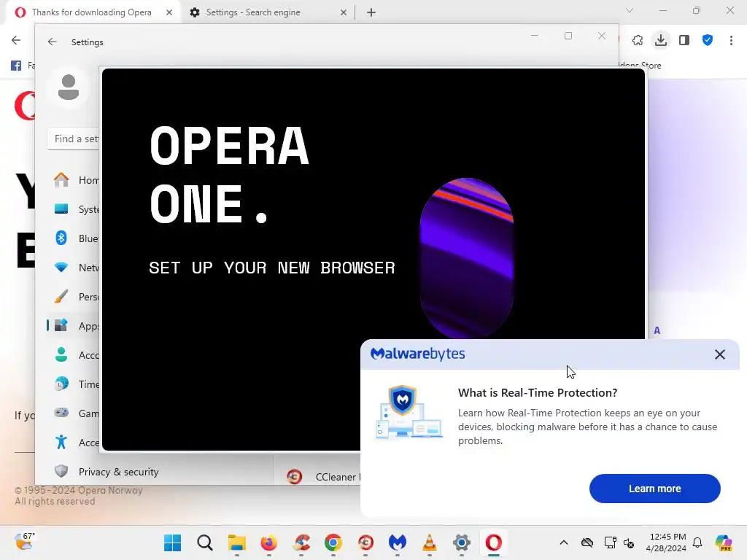747x560 pixels.
Task: Open CCleaner from the taskbar
Action: pyautogui.click(x=301, y=542)
